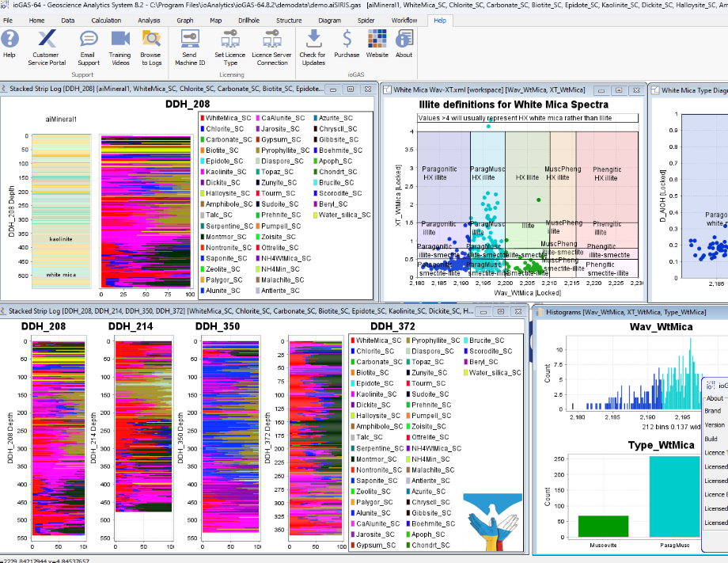Select Pyrophyllite_SC in DDH_372 legend

433,340
